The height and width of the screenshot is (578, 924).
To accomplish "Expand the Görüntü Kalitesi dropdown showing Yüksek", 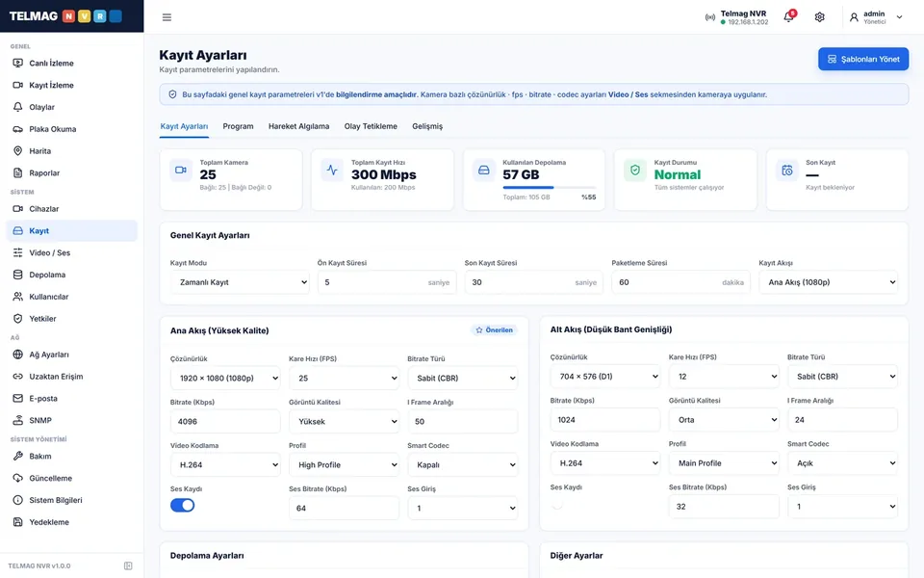I will (x=345, y=422).
